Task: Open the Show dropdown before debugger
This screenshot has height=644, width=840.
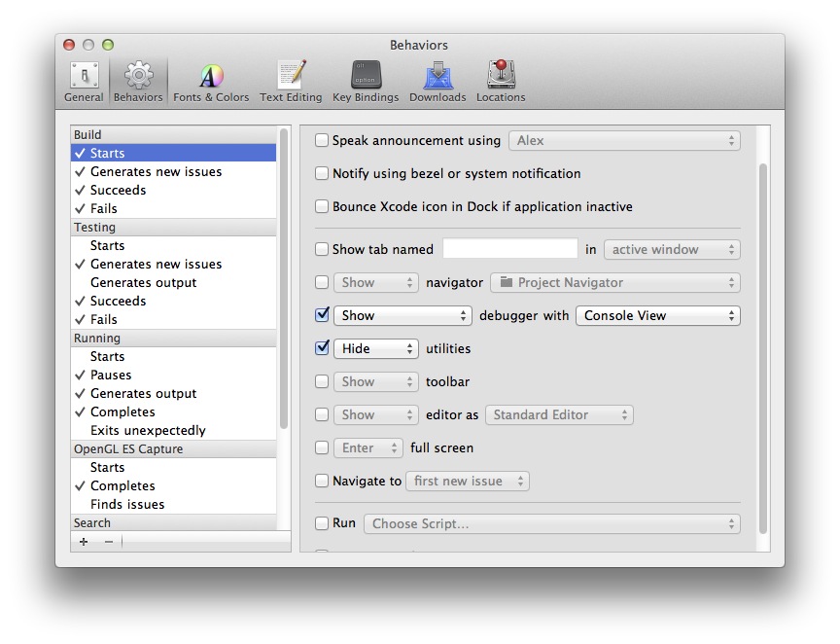Action: click(402, 315)
